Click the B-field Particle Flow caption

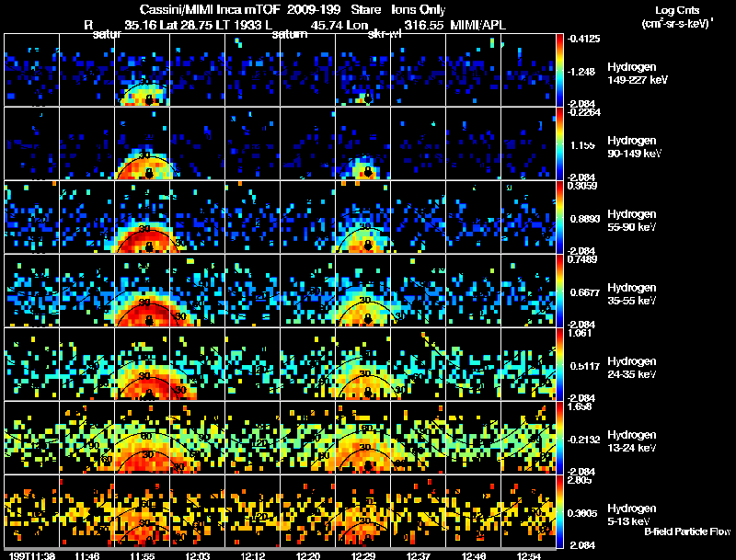click(687, 531)
